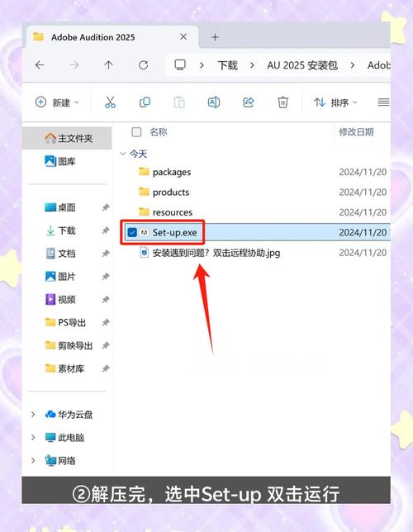Click the Cut scissors icon
This screenshot has height=532, width=413.
point(111,102)
